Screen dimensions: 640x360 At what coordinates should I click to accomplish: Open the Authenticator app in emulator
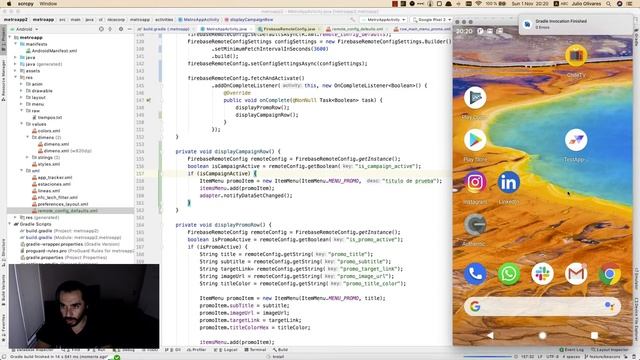tap(475, 225)
